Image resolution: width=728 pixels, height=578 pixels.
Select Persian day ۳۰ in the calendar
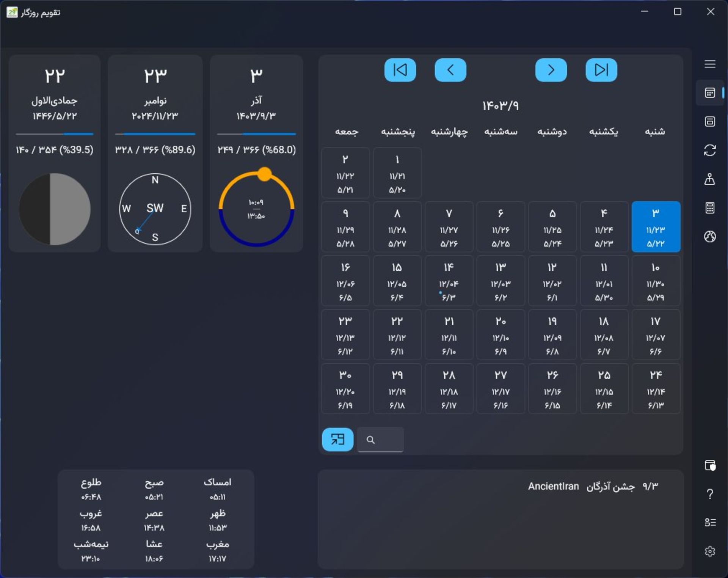(x=345, y=389)
